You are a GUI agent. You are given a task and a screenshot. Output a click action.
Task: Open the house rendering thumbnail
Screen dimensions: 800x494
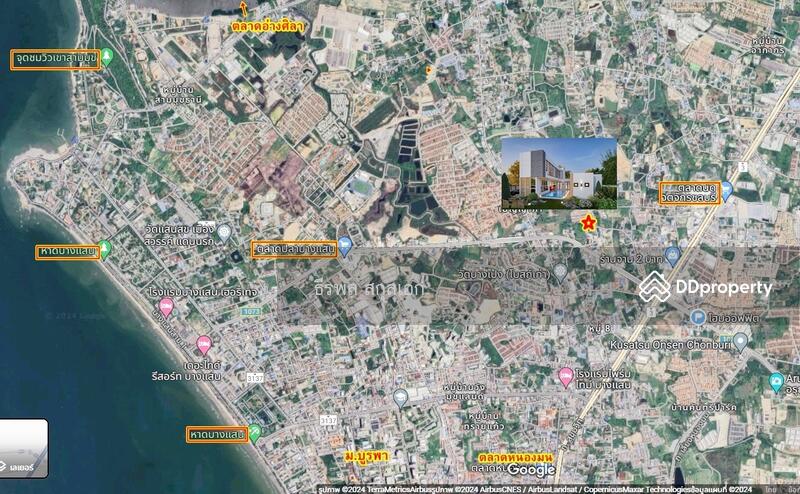(x=559, y=173)
